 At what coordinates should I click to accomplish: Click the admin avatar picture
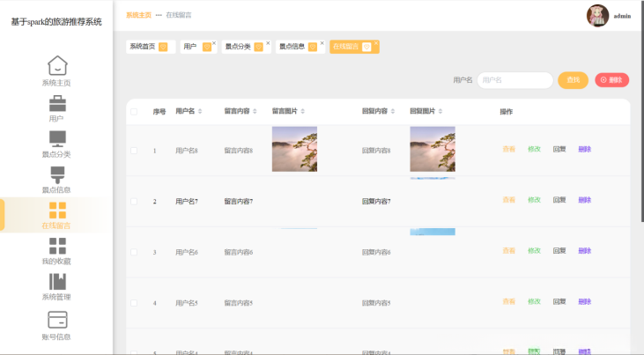[x=597, y=16]
